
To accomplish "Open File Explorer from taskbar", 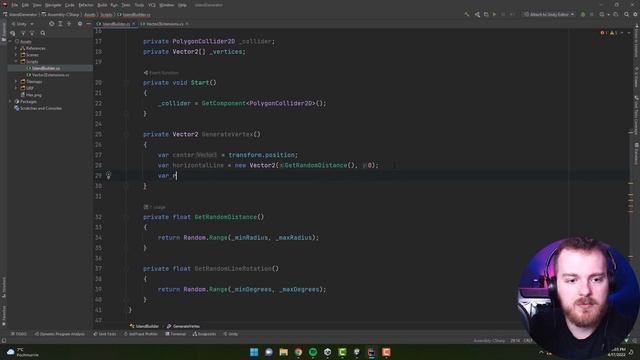I will 283,352.
